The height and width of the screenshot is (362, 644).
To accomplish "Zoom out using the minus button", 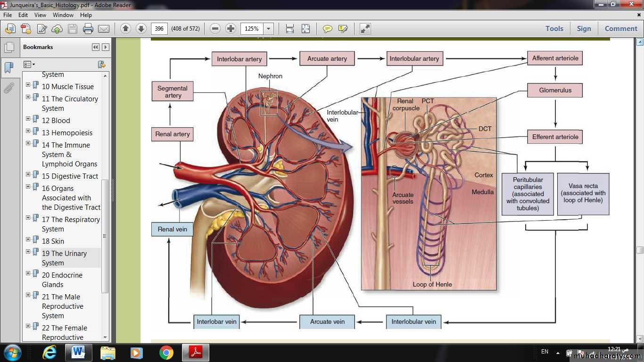I will (x=215, y=29).
